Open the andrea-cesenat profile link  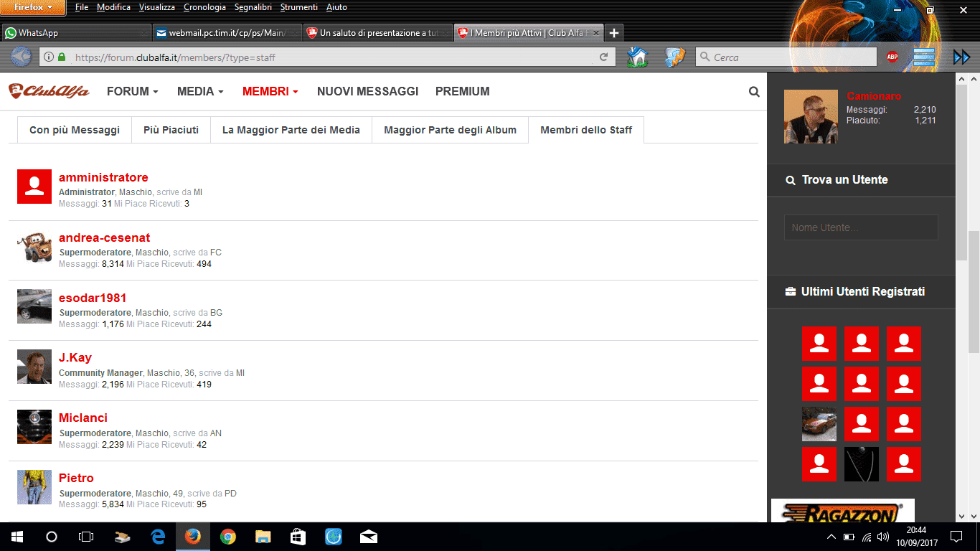point(104,237)
